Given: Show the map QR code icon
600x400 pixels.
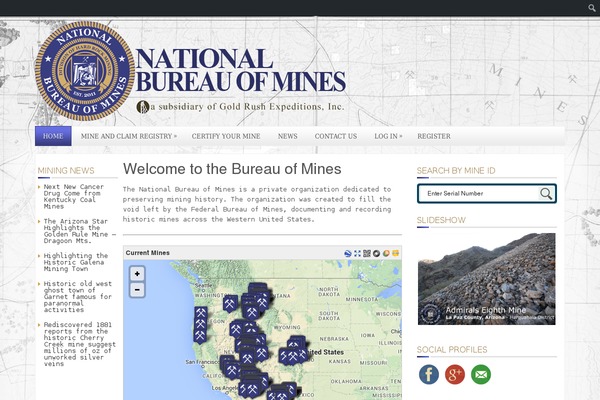Looking at the screenshot, I should 367,253.
